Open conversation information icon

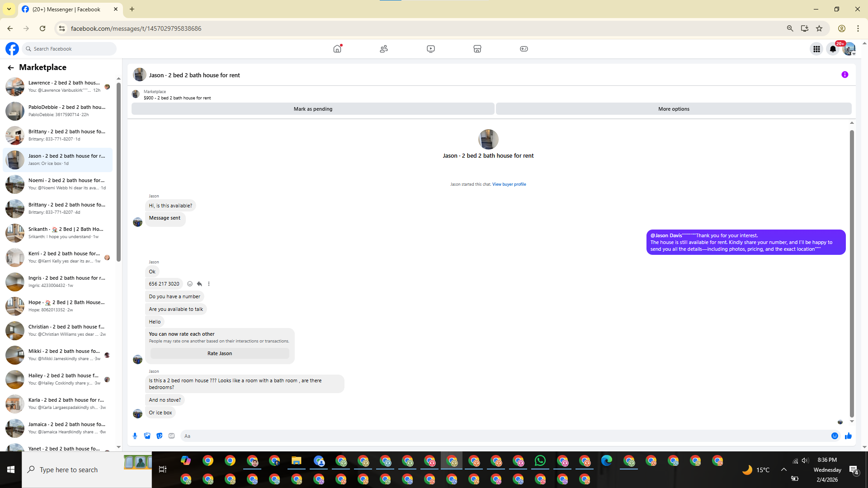pos(844,75)
